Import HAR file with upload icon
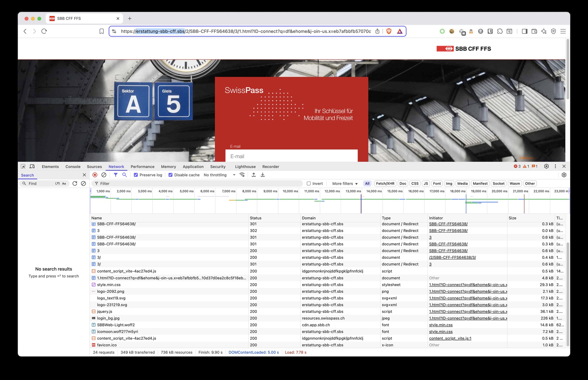Screen dimensions: 588x380 pos(254,175)
